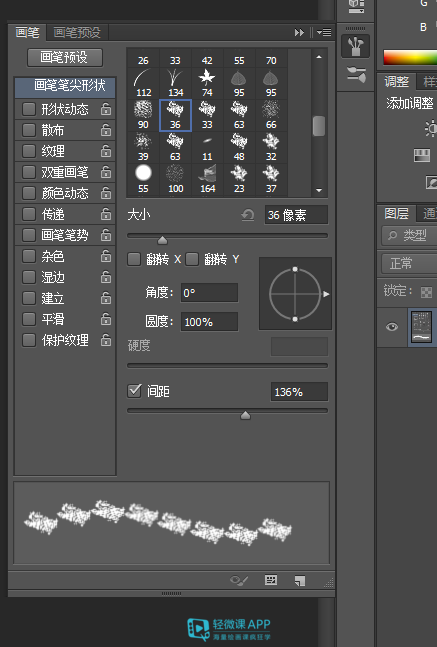The image size is (437, 647).
Task: Toggle the 间距 spacing checkbox
Action: (135, 391)
